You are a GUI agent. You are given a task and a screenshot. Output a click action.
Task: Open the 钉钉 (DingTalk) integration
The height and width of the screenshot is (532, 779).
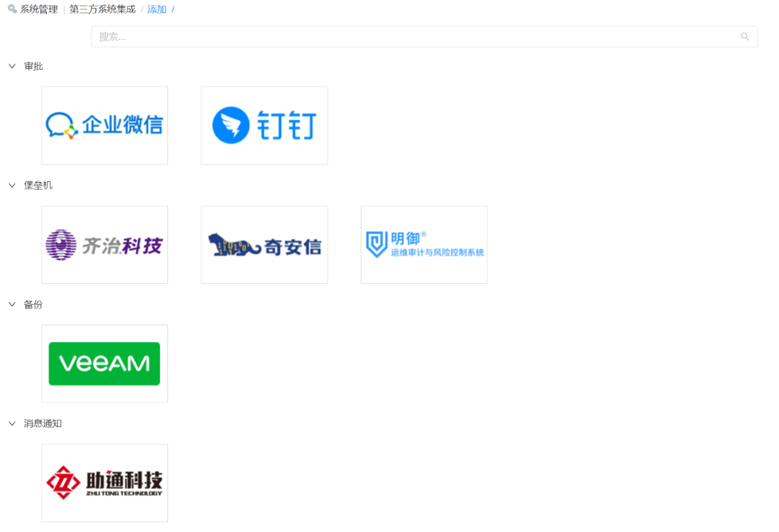(264, 125)
